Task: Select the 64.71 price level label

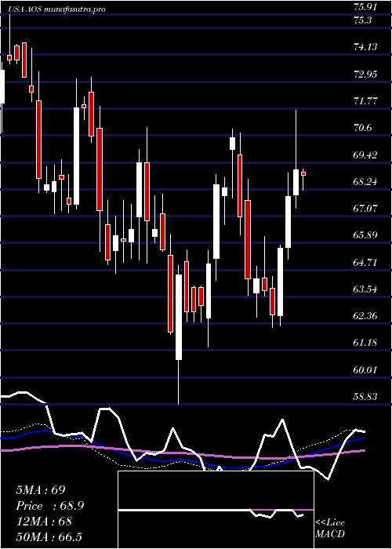Action: tap(365, 263)
